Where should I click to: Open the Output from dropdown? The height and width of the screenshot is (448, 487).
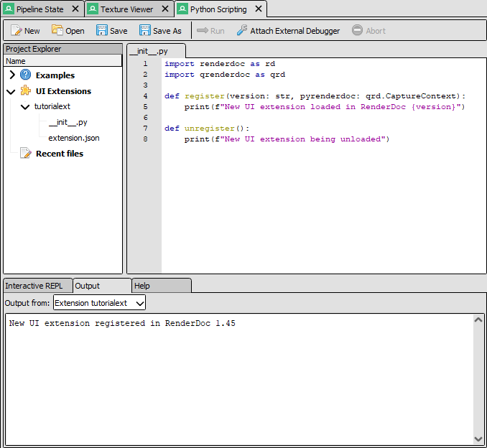coord(99,303)
